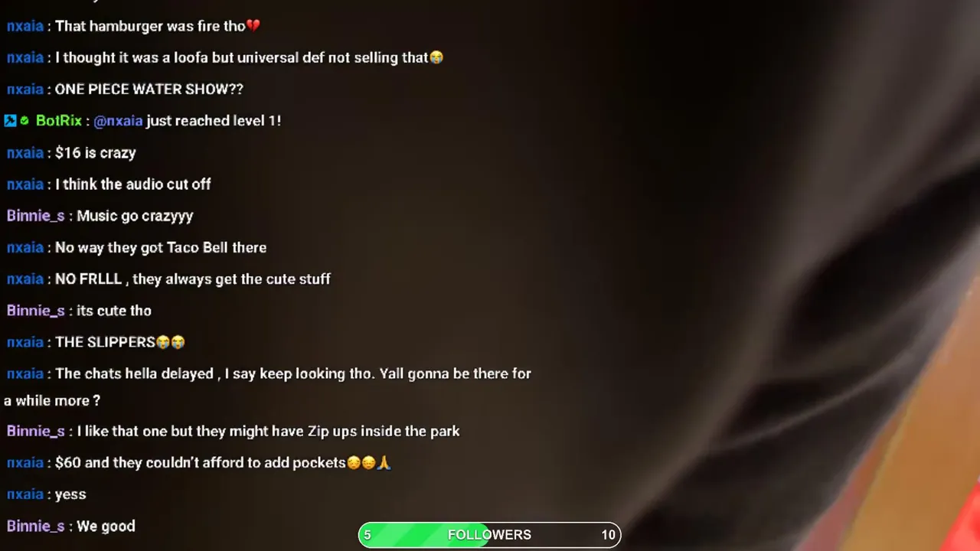The image size is (980, 551).
Task: Click nxaia username beside 'yess' message
Action: pos(25,494)
